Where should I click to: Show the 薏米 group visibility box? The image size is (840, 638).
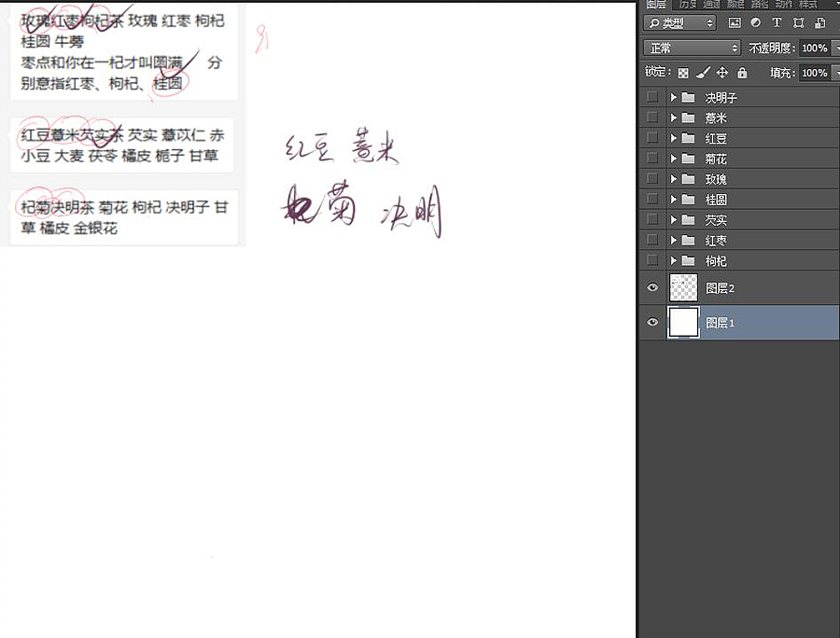point(652,118)
